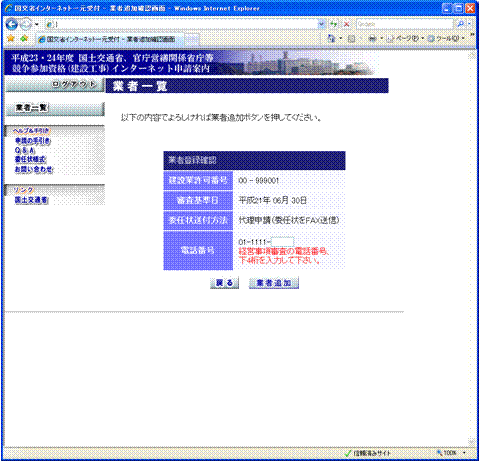Click the browser Forward arrow button
Screen dimensions: 479x461
coord(26,24)
